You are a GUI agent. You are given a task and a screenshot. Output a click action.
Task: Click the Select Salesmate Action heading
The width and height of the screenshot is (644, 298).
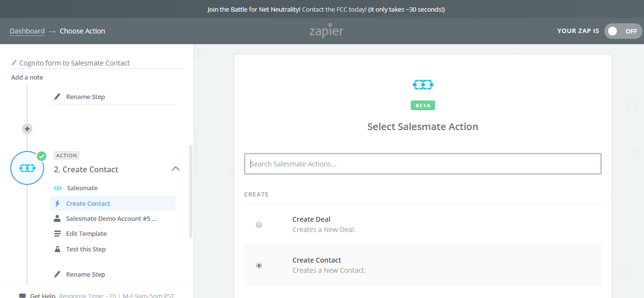point(423,127)
